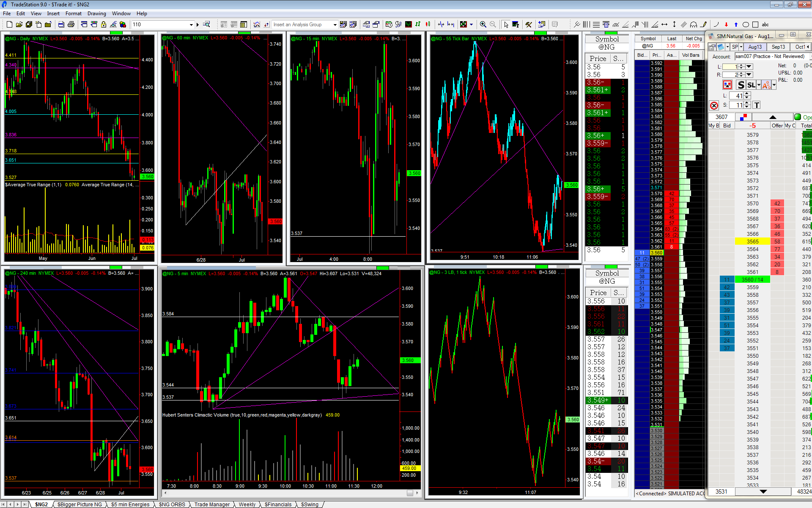Switch to the $Financials workspace tab

point(278,504)
